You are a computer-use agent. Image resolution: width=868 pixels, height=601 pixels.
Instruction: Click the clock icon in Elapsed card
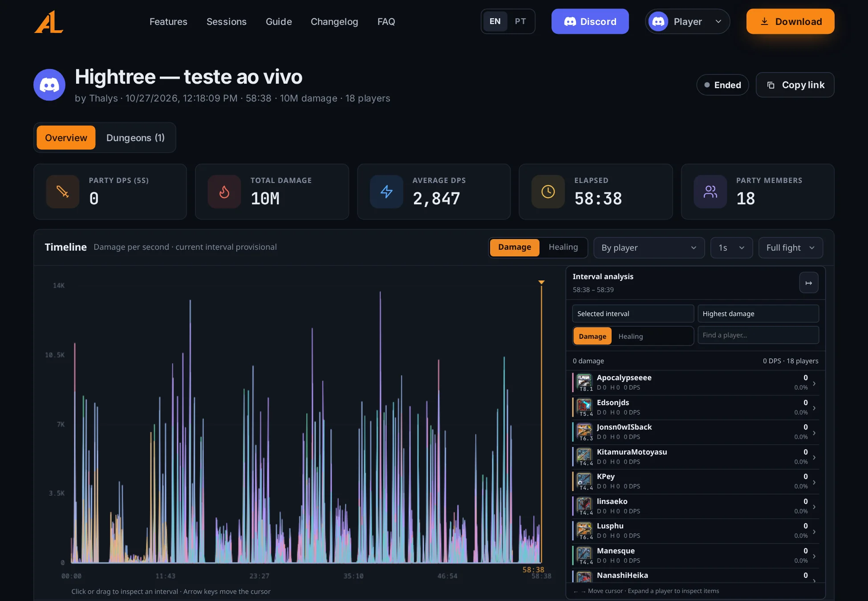548,192
